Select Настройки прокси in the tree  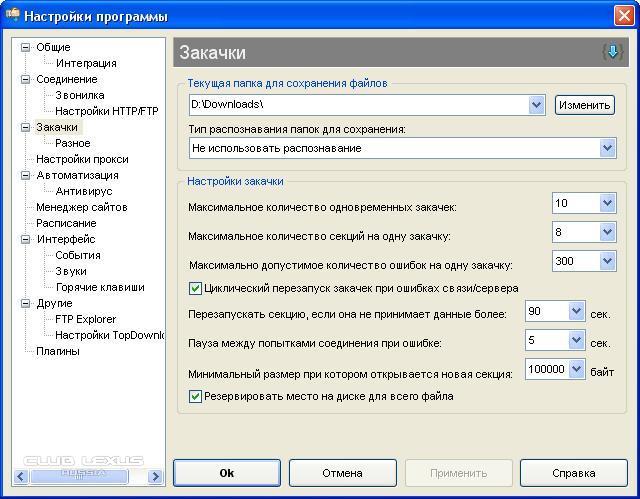tap(82, 159)
